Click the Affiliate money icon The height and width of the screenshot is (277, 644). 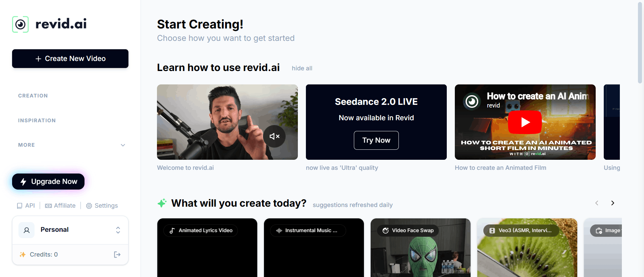pos(48,206)
